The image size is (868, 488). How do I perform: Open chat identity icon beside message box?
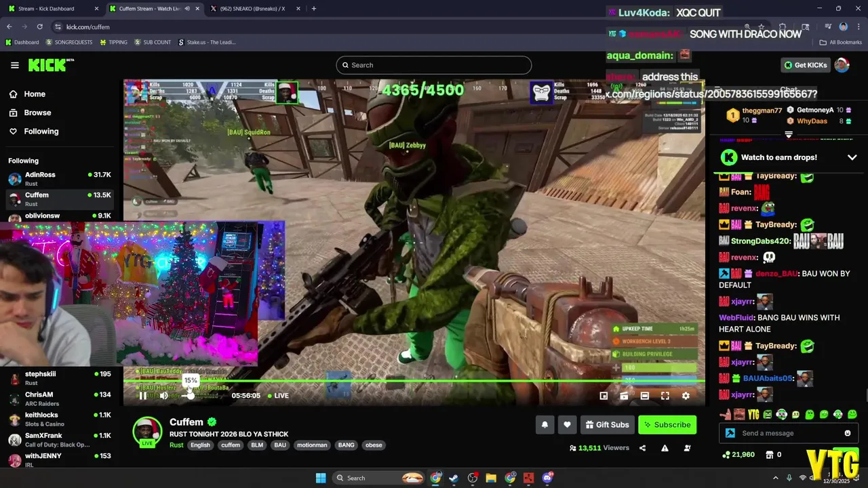click(x=730, y=433)
